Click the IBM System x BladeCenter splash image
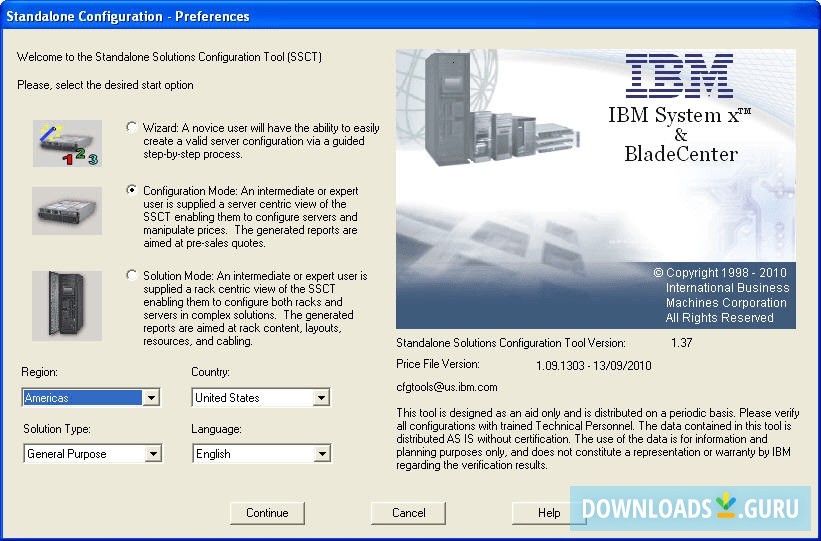 click(596, 189)
